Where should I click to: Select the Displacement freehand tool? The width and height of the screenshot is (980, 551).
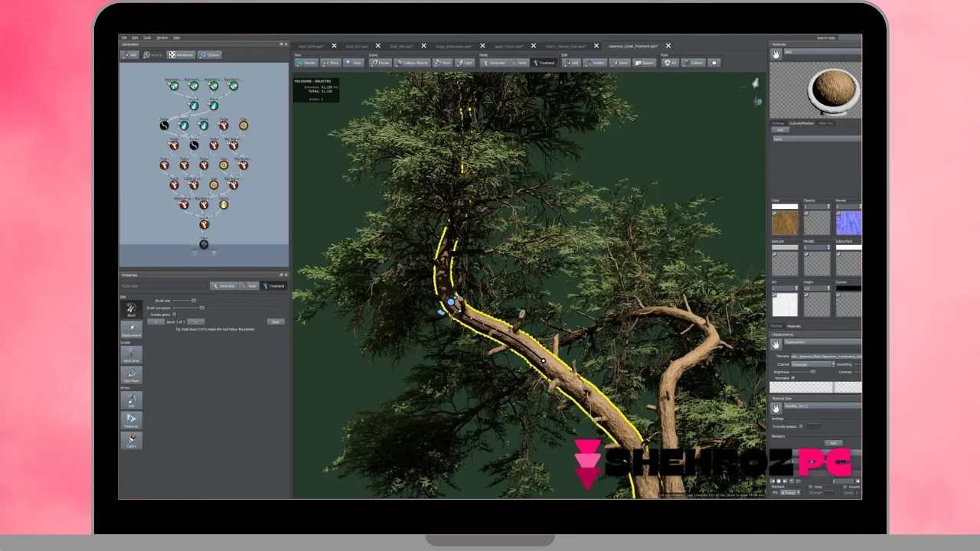tap(131, 329)
